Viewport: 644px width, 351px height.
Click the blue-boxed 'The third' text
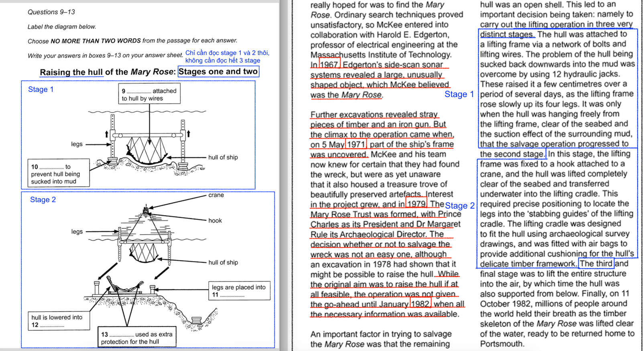(x=596, y=264)
